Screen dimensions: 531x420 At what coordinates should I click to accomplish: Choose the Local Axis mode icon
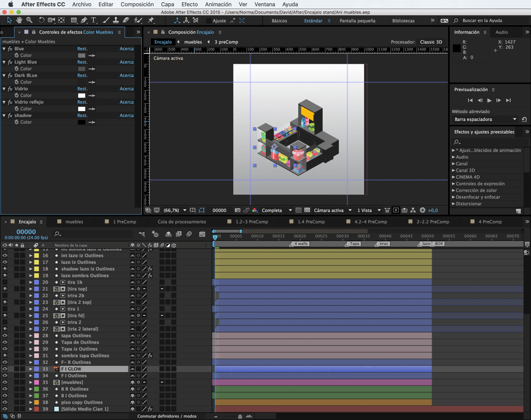(177, 20)
